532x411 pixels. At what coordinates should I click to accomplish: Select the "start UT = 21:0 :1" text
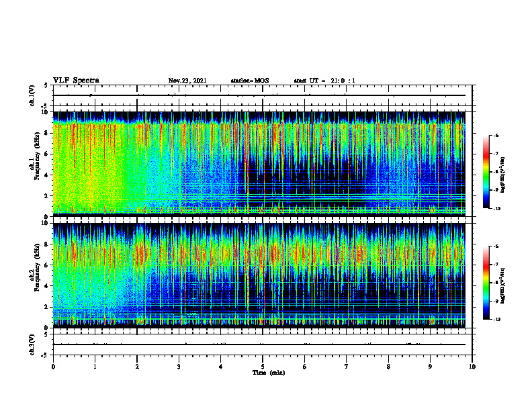324,81
